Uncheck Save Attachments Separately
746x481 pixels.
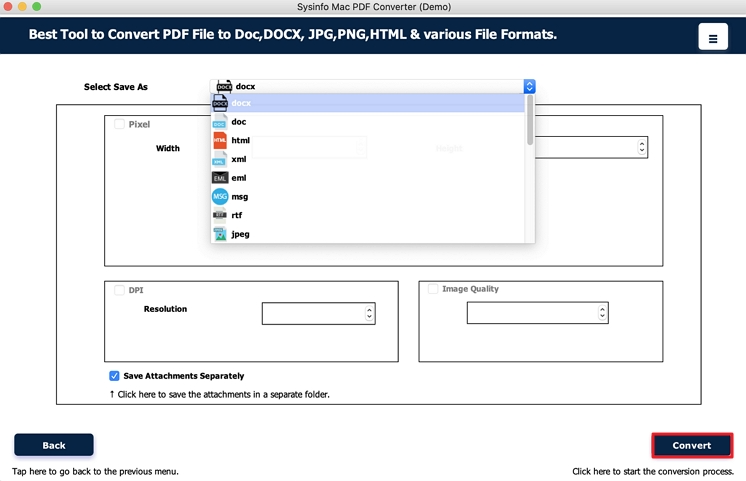point(114,376)
